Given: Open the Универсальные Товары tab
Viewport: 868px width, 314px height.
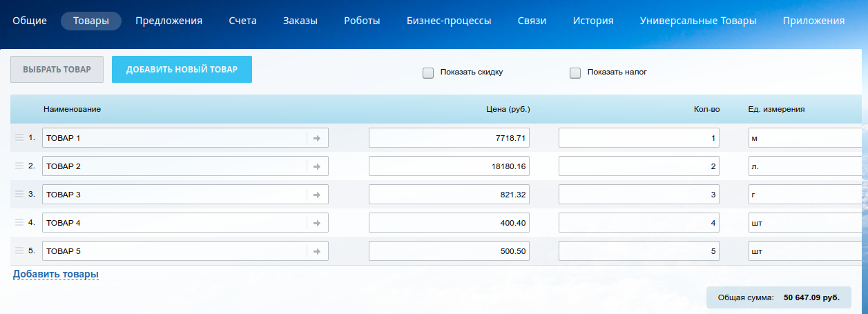Looking at the screenshot, I should [x=698, y=21].
